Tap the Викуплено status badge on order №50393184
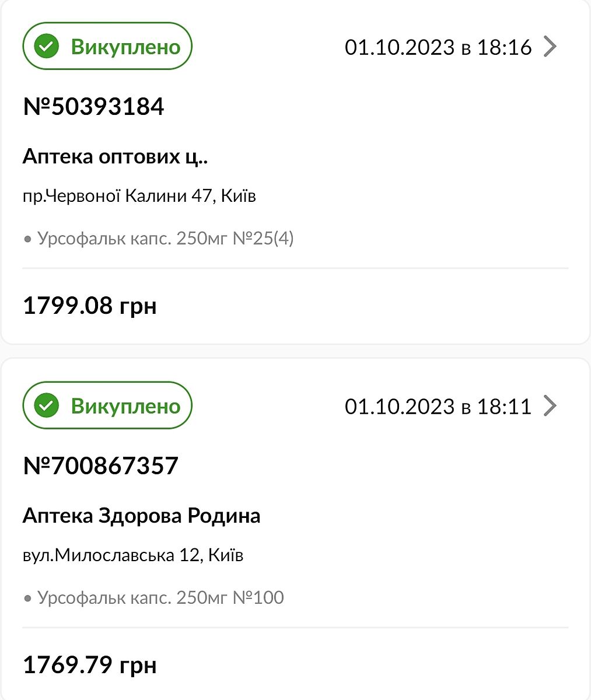591x700 pixels. pos(107,47)
